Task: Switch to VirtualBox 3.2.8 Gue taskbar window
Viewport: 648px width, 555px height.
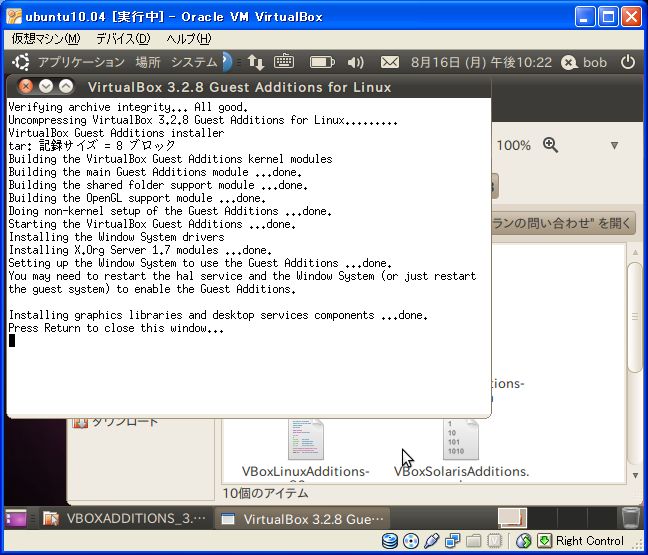Action: point(303,518)
